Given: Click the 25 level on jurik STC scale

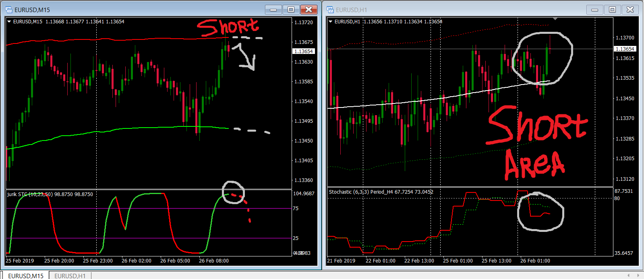Looking at the screenshot, I should 296,238.
